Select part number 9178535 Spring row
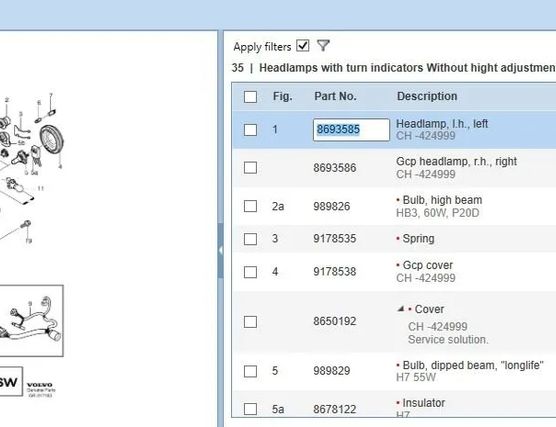The width and height of the screenshot is (556, 427). pos(334,238)
